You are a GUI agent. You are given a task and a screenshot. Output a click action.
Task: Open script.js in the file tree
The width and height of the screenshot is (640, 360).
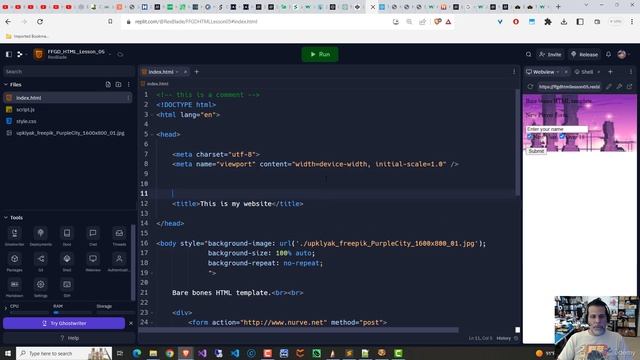[26, 109]
